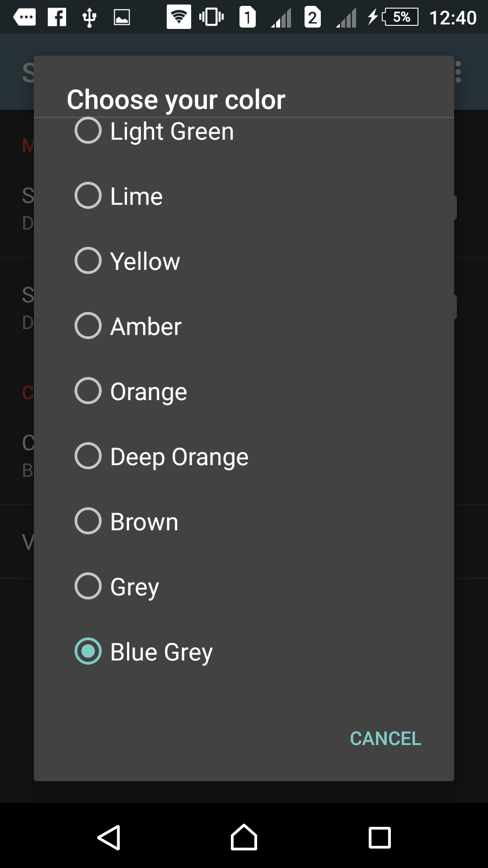Tap the image notification icon in status bar

point(122,18)
